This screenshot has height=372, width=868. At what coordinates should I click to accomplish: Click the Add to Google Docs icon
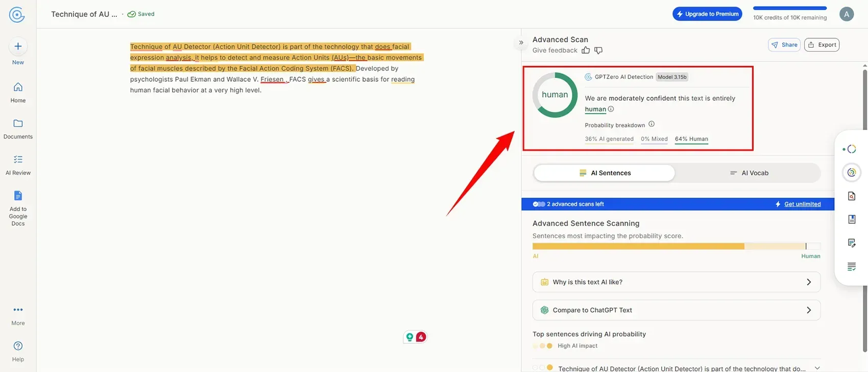tap(18, 196)
